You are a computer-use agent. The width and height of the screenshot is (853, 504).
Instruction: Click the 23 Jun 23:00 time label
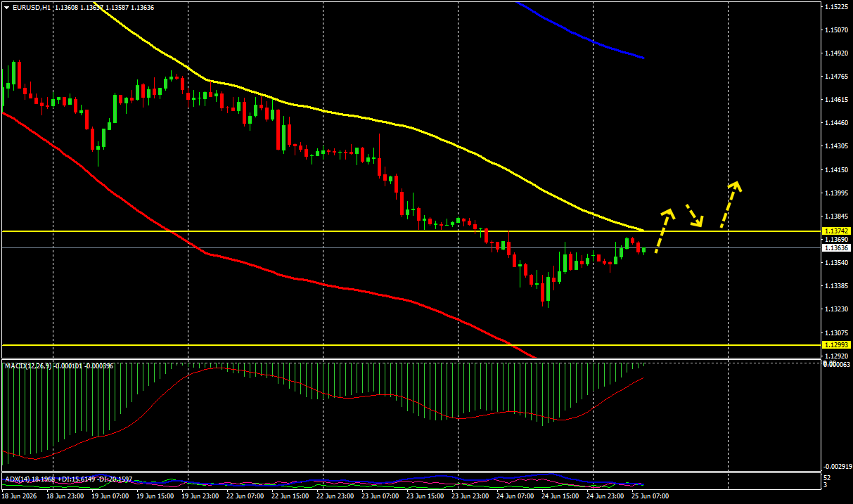pyautogui.click(x=469, y=496)
